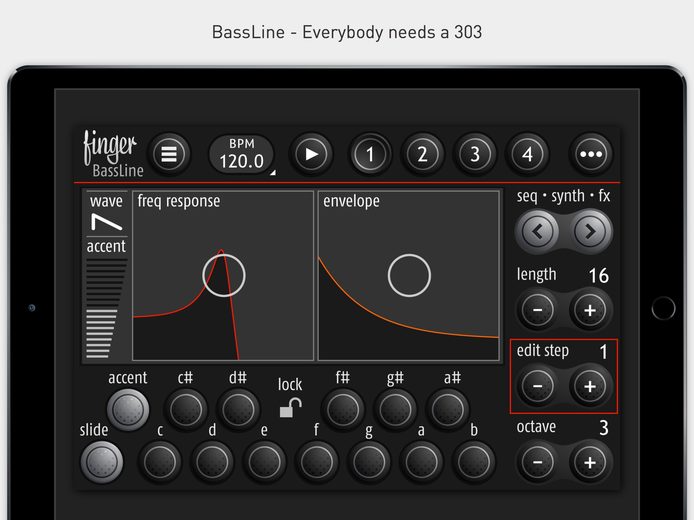
Task: Click the finger BassLine logo
Action: (x=112, y=154)
